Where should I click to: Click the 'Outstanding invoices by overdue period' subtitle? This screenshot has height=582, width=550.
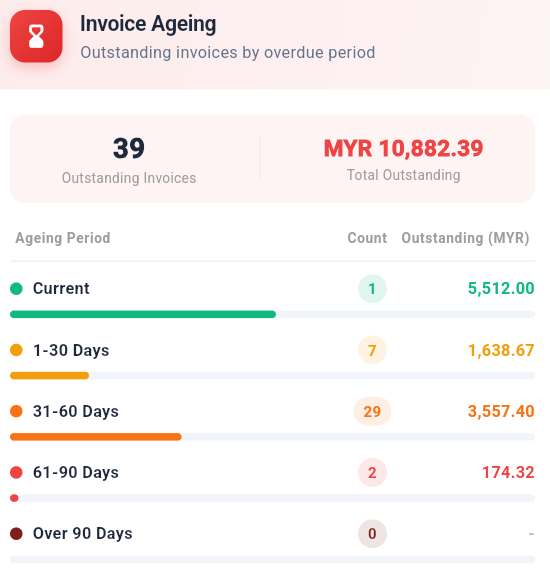click(227, 52)
